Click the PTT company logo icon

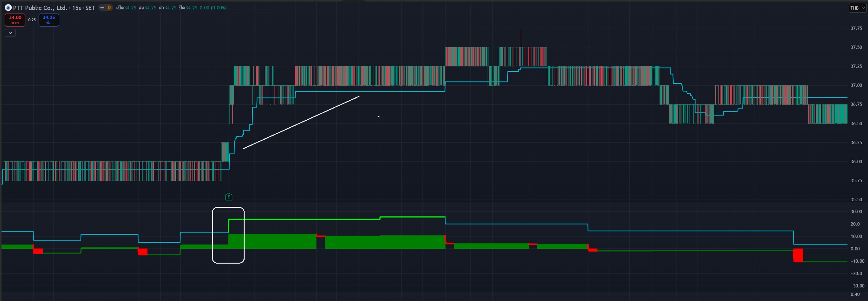pos(8,7)
